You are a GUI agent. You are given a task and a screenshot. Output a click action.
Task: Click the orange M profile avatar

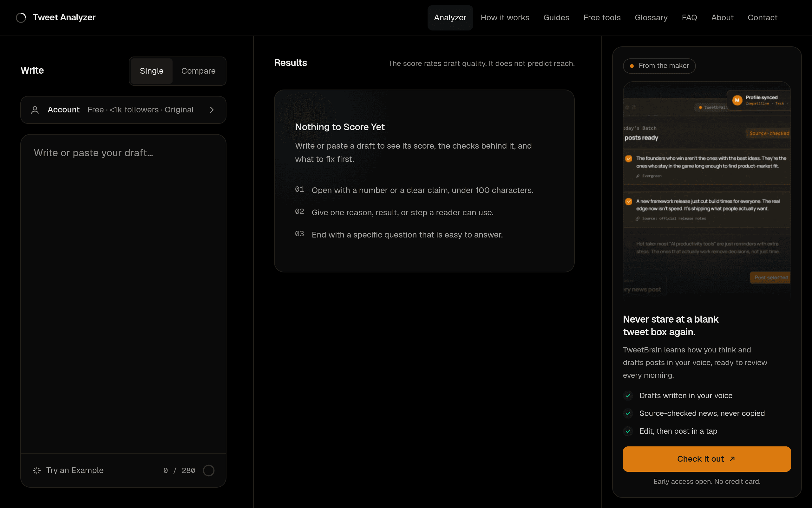coord(737,100)
